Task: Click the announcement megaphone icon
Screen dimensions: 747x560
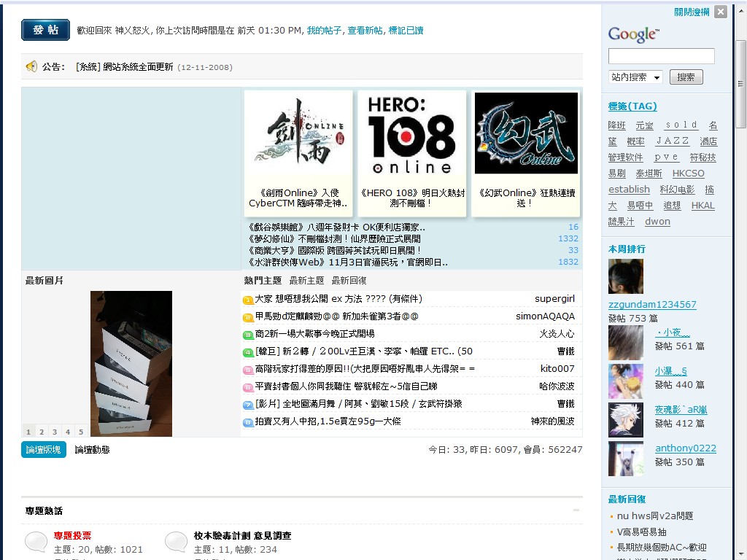Action: [x=31, y=66]
